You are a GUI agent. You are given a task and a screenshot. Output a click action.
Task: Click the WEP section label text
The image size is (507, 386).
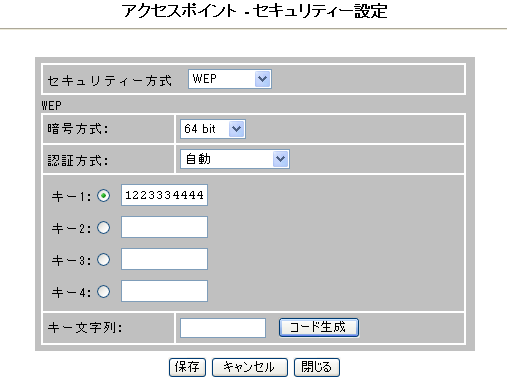(51, 106)
